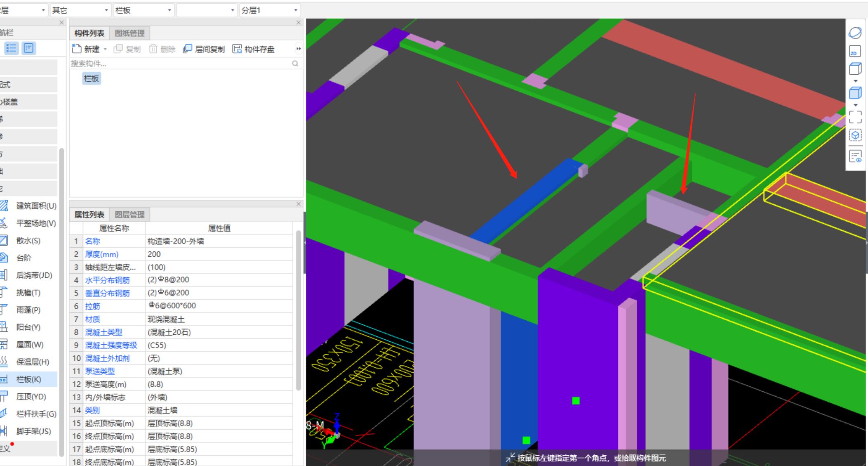Switch to the 图纸管理 tab
The width and height of the screenshot is (868, 466).
coord(129,33)
